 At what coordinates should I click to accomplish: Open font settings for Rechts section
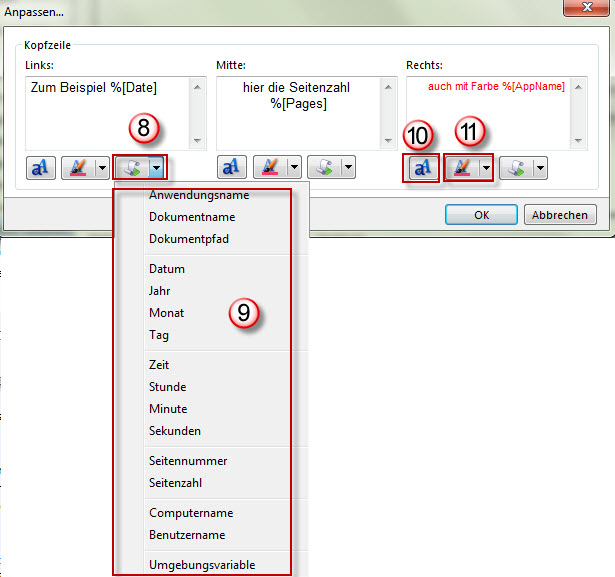click(x=423, y=168)
